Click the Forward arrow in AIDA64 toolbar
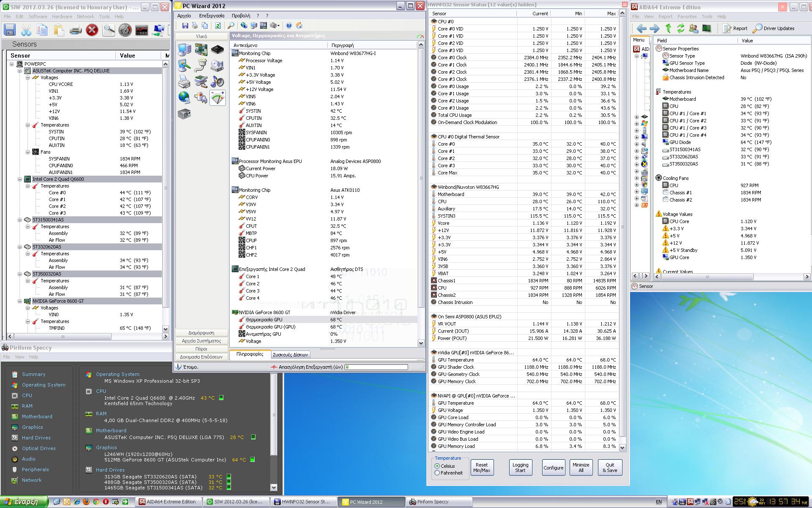812x508 pixels. (x=654, y=28)
